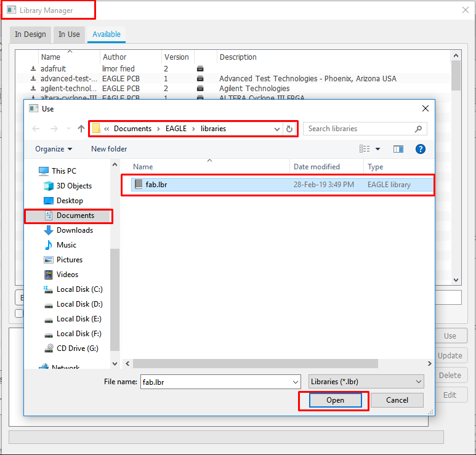476x455 pixels.
Task: Click the Forward arrow in Use dialog
Action: click(54, 129)
